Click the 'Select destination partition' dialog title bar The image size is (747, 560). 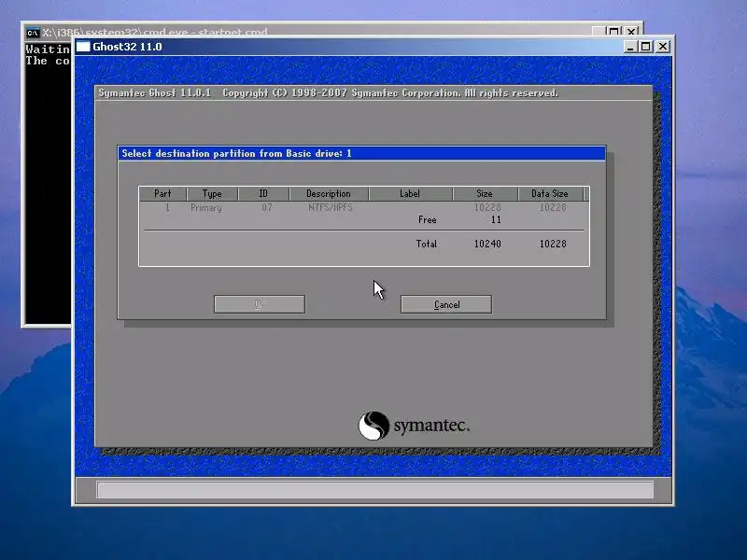pos(361,153)
